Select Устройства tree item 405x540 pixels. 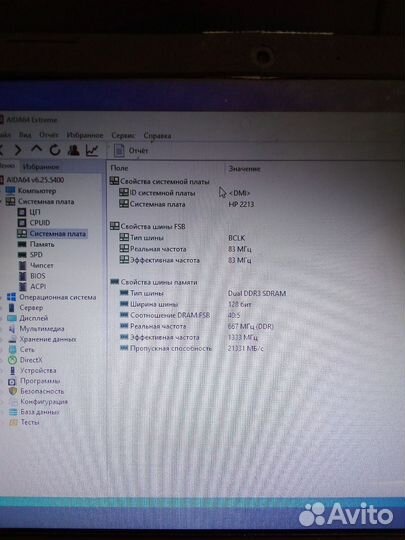(38, 370)
